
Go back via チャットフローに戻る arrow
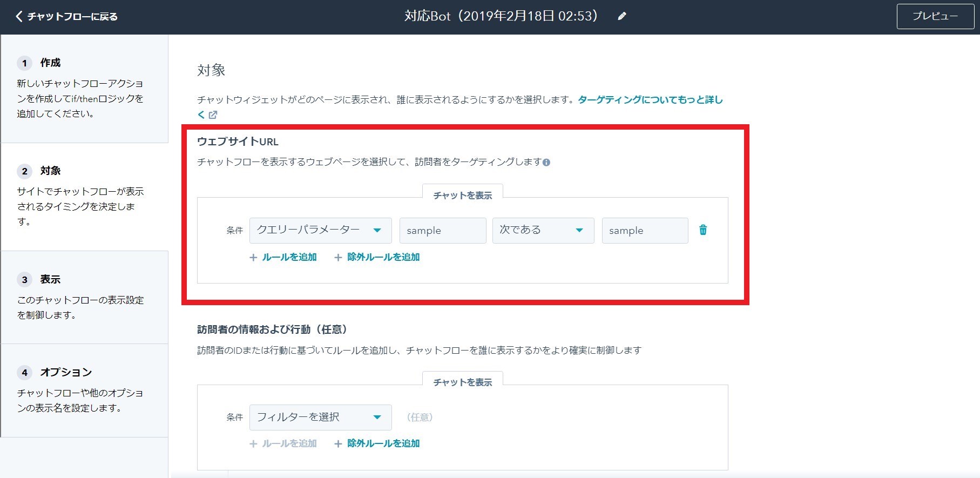pos(66,17)
